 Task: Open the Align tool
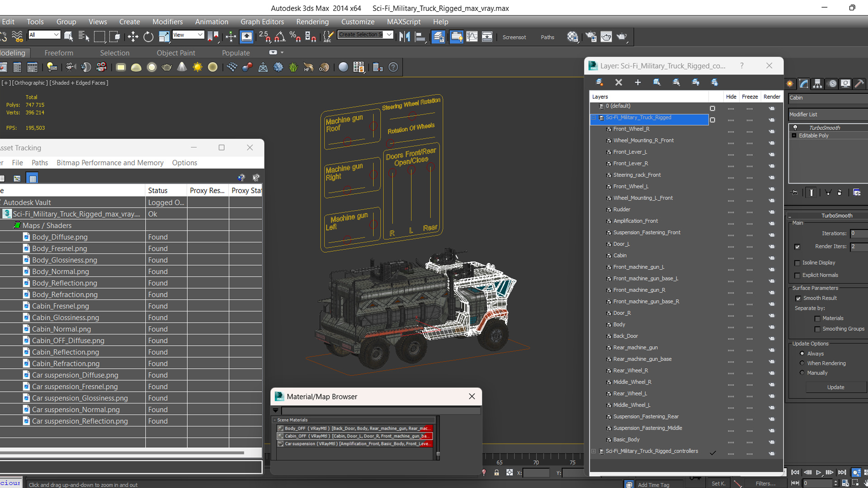coord(420,37)
